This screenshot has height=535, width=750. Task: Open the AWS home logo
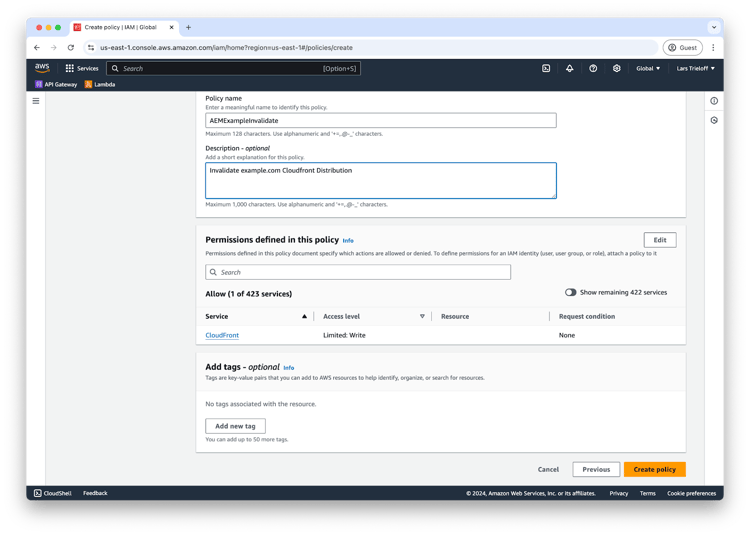pos(42,68)
